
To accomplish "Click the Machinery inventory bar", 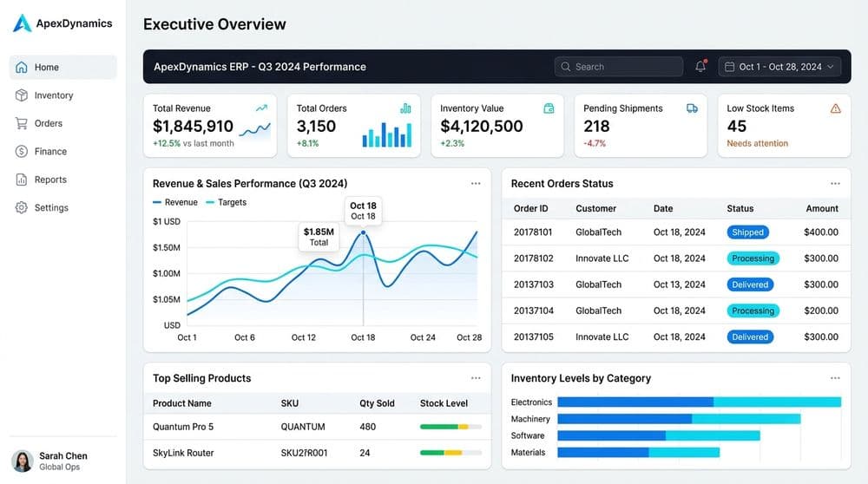I will 679,419.
